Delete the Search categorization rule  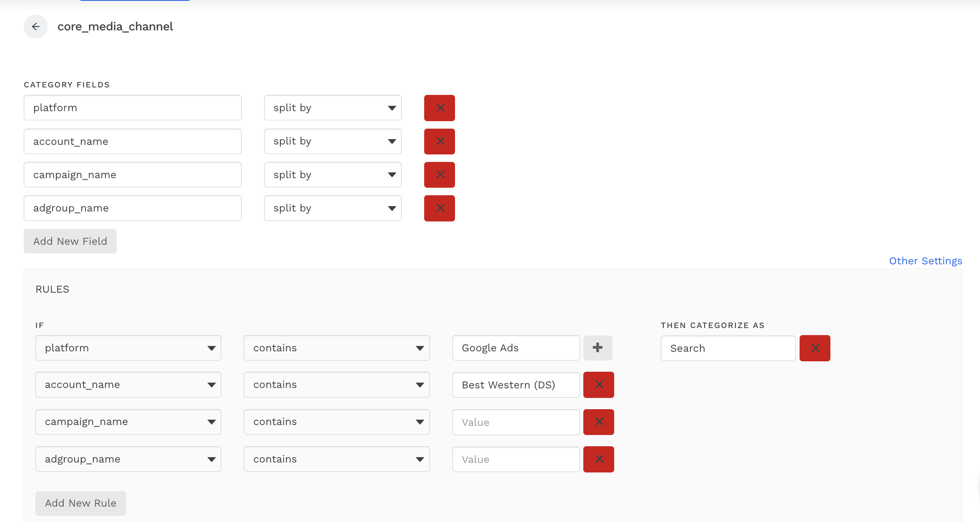pos(815,348)
